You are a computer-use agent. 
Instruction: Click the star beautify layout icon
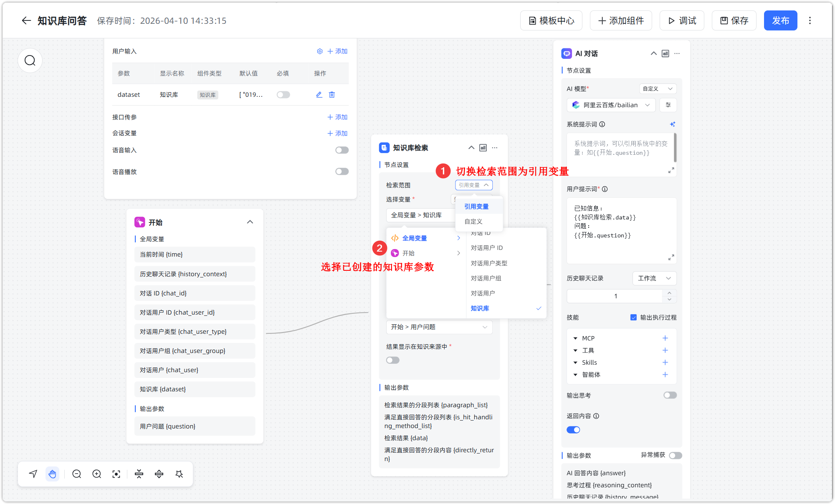179,474
